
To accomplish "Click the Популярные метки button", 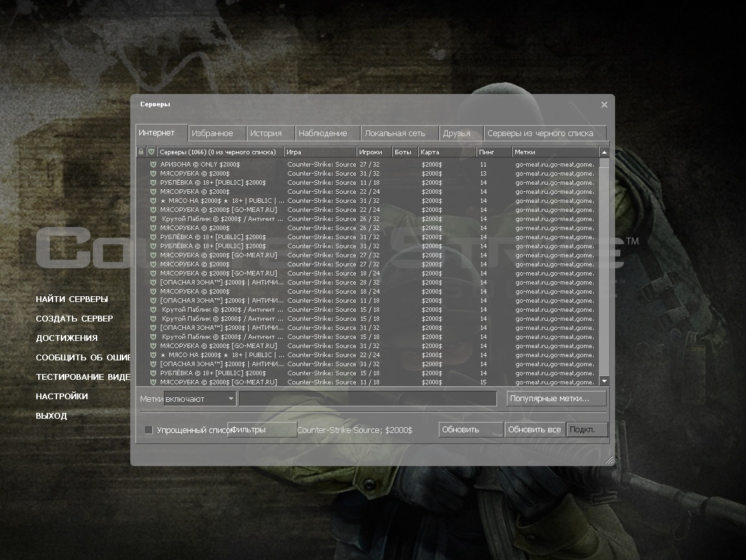I will [556, 398].
